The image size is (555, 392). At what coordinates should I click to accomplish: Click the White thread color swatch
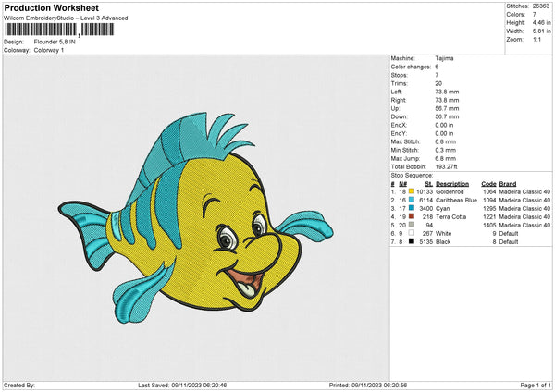(x=412, y=233)
